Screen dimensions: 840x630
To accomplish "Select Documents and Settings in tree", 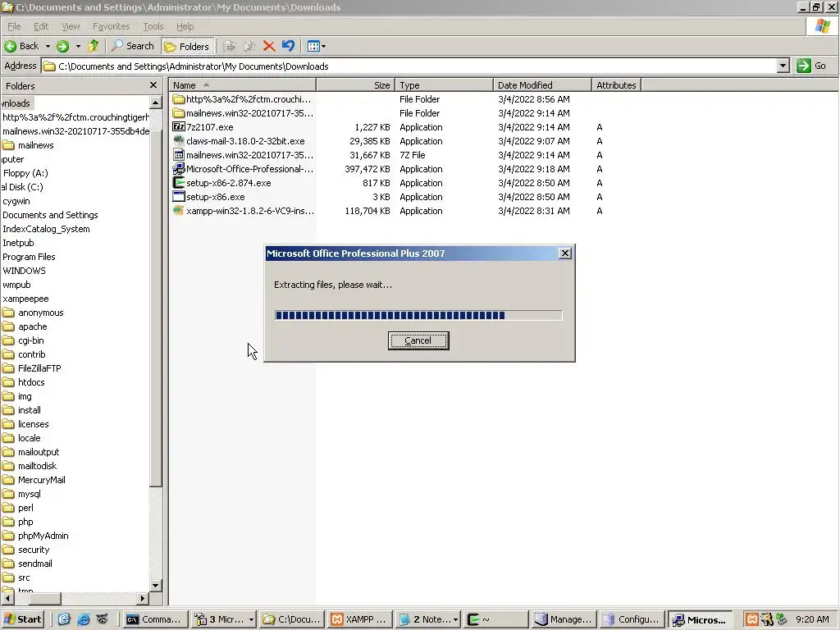I will [x=50, y=215].
